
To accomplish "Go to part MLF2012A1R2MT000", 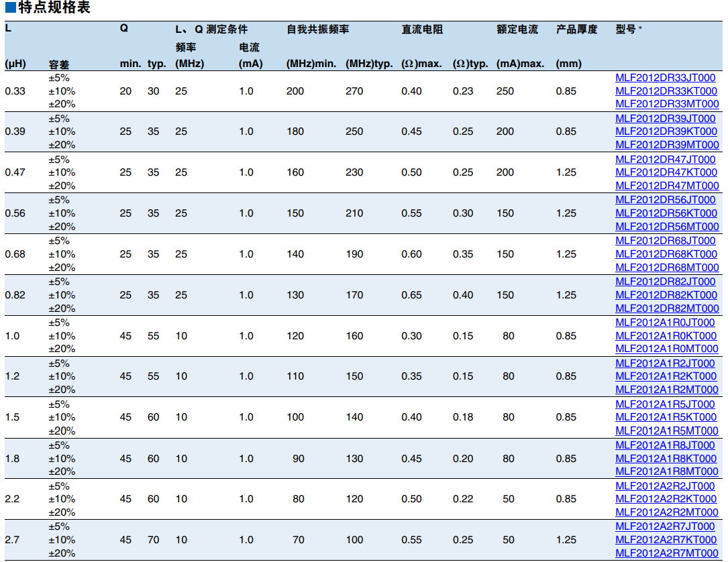I will [x=667, y=390].
